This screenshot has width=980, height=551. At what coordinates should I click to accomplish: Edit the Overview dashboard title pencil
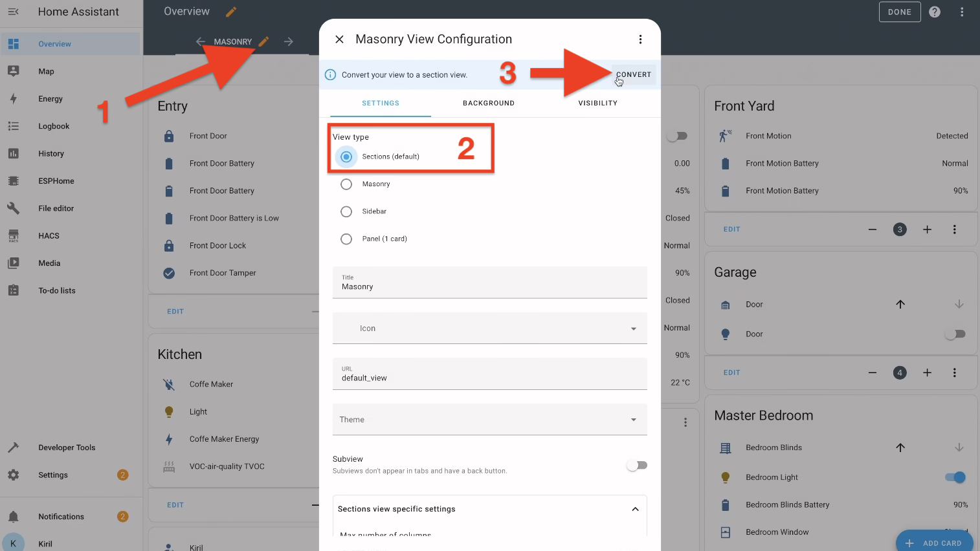tap(231, 12)
